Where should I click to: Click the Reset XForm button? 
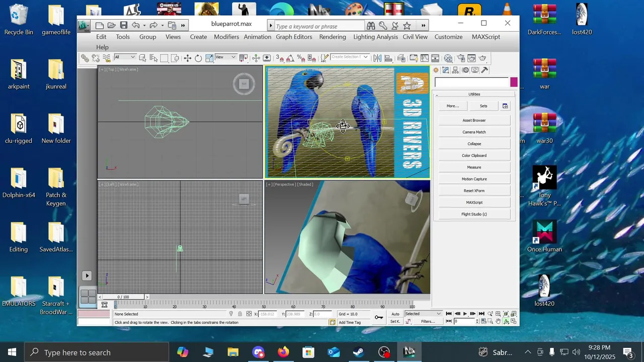pyautogui.click(x=474, y=191)
